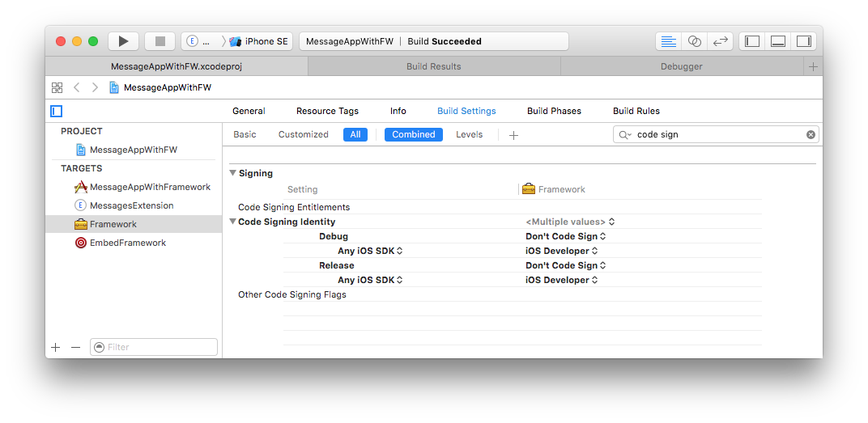Screen dimensions: 868x423
Task: Open the Build Rules tab
Action: point(636,111)
